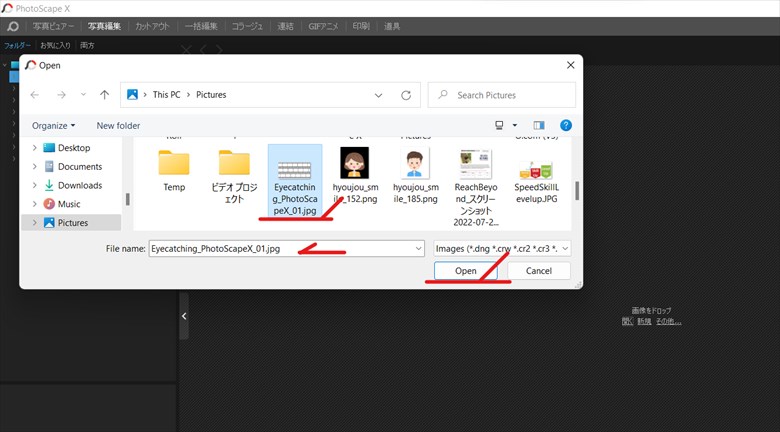Click the Open button

[466, 271]
